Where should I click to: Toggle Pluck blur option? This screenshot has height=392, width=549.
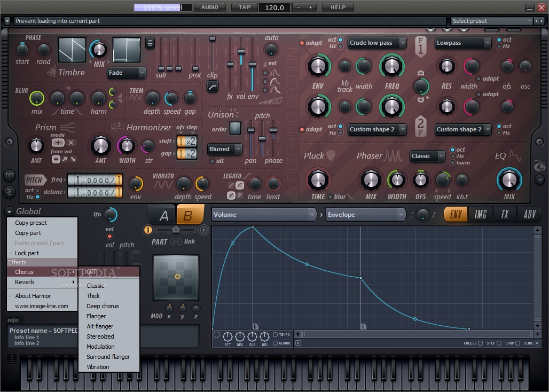330,197
